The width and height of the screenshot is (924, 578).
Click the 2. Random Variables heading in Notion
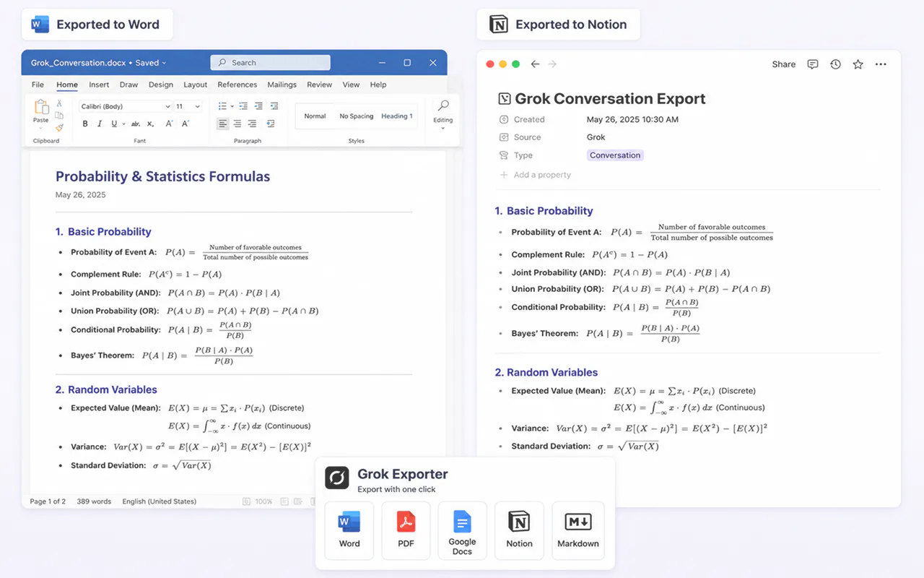click(x=546, y=373)
